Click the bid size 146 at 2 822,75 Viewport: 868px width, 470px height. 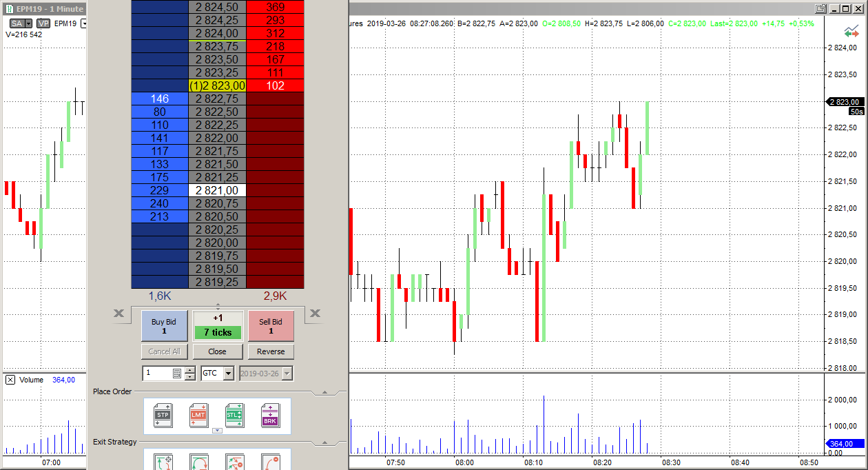coord(160,99)
